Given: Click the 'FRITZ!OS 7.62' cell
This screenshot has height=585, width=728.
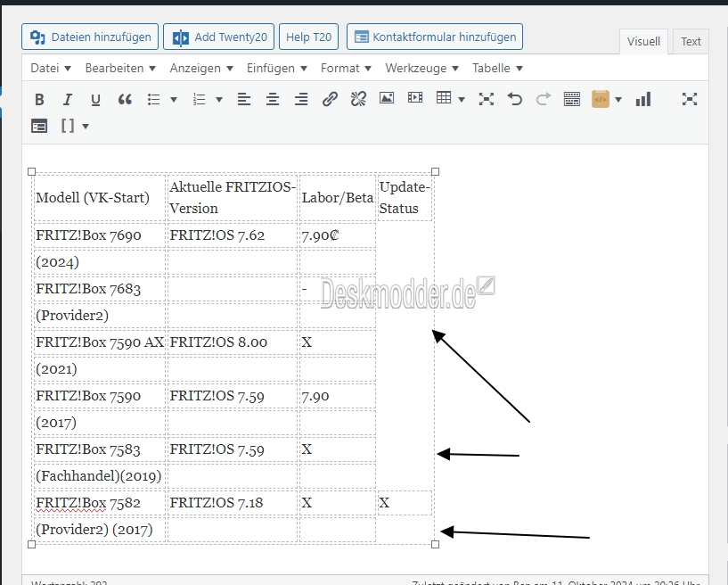Looking at the screenshot, I should pyautogui.click(x=233, y=235).
